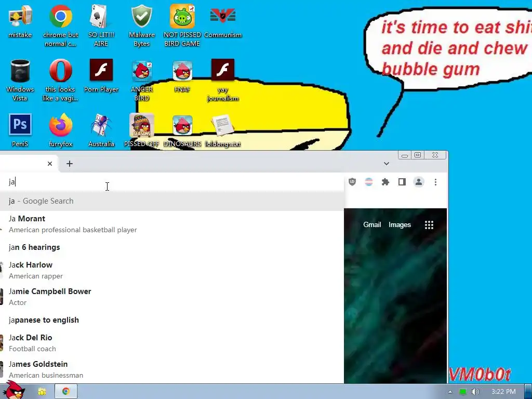Screen dimensions: 532x399
Task: Click the Show desktop button
Action: click(528, 392)
